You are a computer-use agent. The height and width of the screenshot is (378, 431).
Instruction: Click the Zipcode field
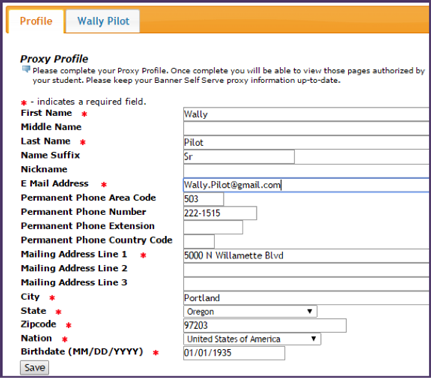pos(265,325)
